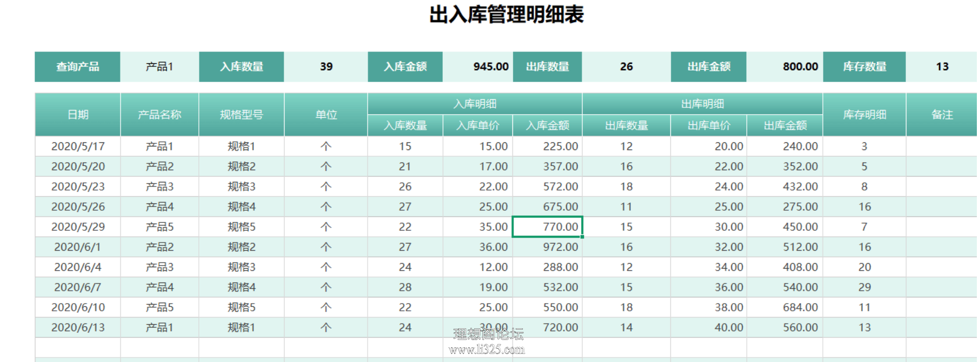Select the 入库金额 summary value 945.00
Screen dimensions: 980x362
pyautogui.click(x=477, y=66)
